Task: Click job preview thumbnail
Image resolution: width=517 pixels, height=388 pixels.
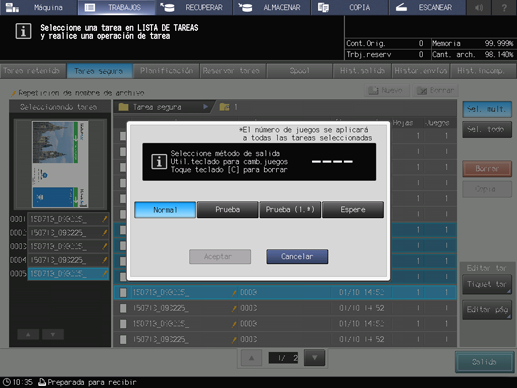Action: point(60,164)
